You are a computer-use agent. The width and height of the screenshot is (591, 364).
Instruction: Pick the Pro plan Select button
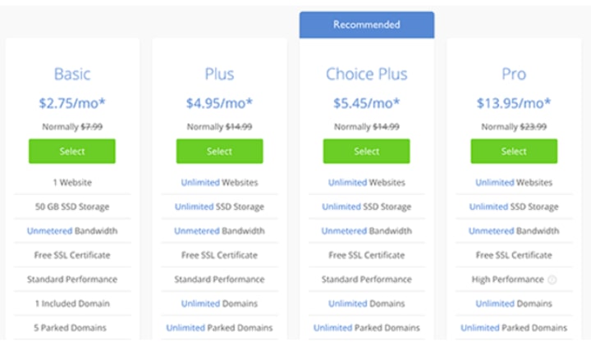(x=514, y=152)
